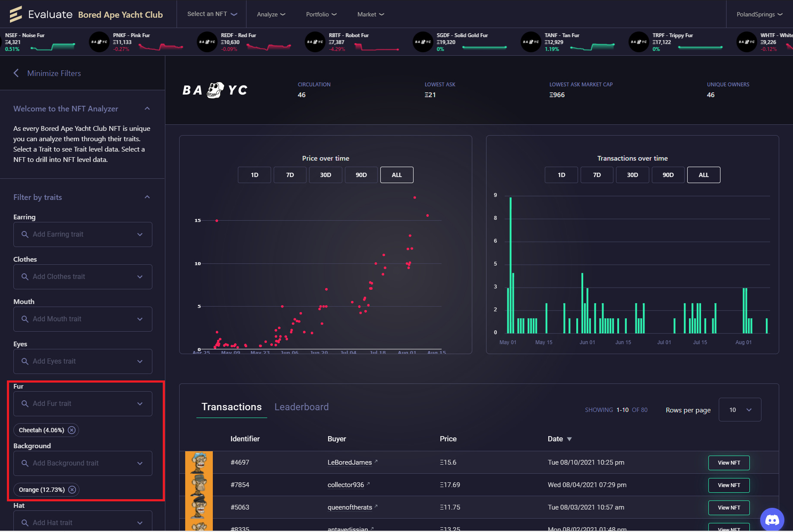Set Transactions over time to 30D
The image size is (793, 532).
pos(632,175)
